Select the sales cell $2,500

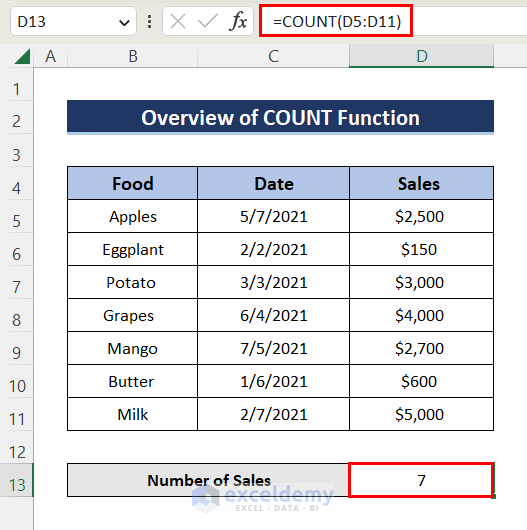point(421,216)
